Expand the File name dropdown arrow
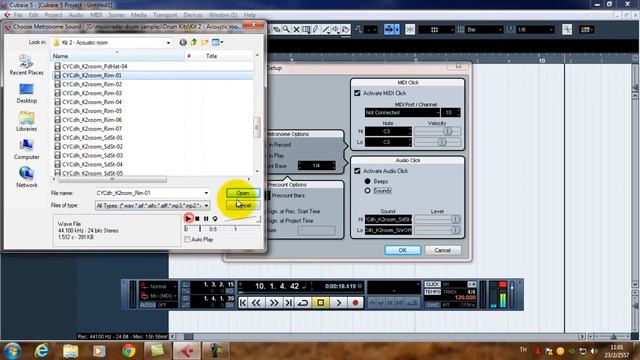 tap(206, 193)
